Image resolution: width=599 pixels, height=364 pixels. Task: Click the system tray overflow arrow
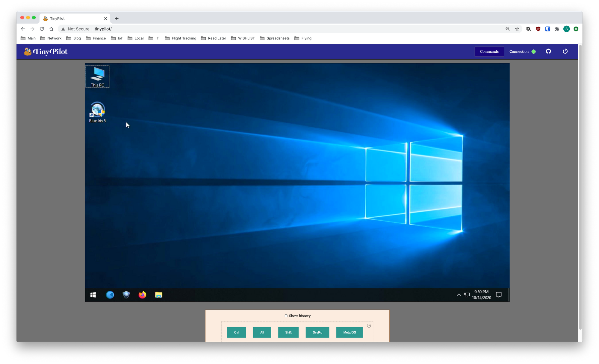click(x=459, y=295)
